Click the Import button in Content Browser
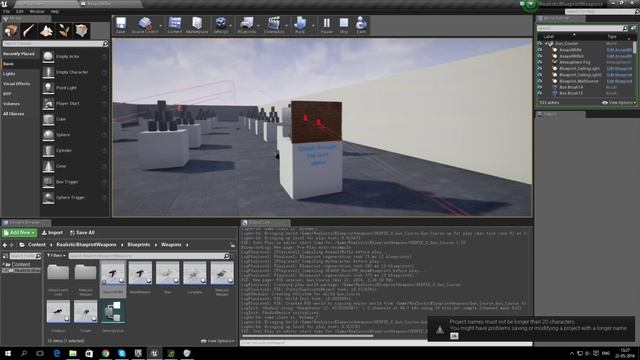This screenshot has width=640, height=360. [52, 233]
